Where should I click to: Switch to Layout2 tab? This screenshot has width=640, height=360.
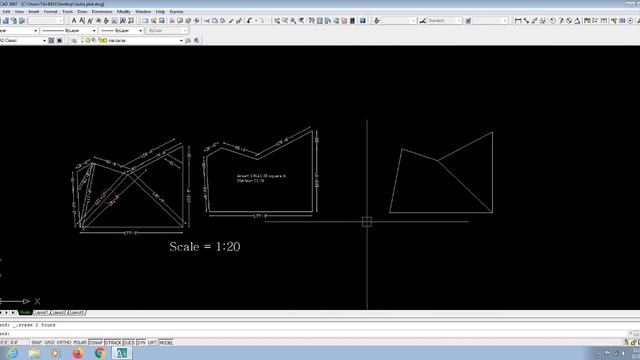pyautogui.click(x=59, y=313)
